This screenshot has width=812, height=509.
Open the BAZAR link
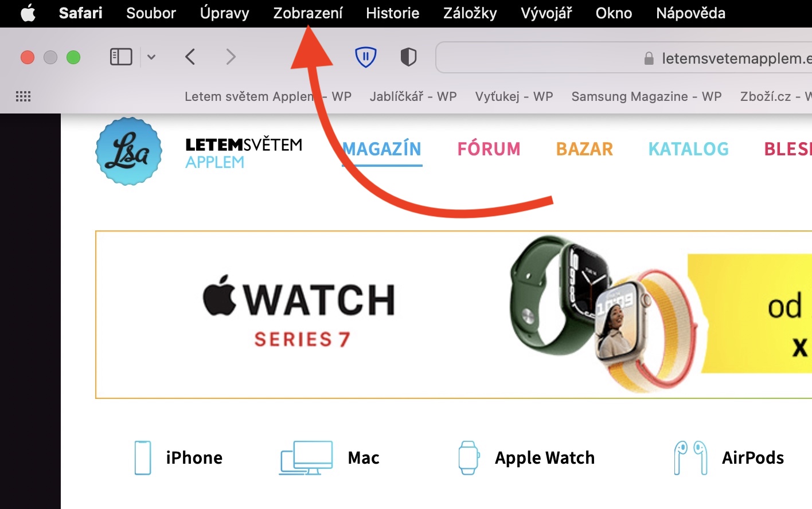(x=584, y=149)
